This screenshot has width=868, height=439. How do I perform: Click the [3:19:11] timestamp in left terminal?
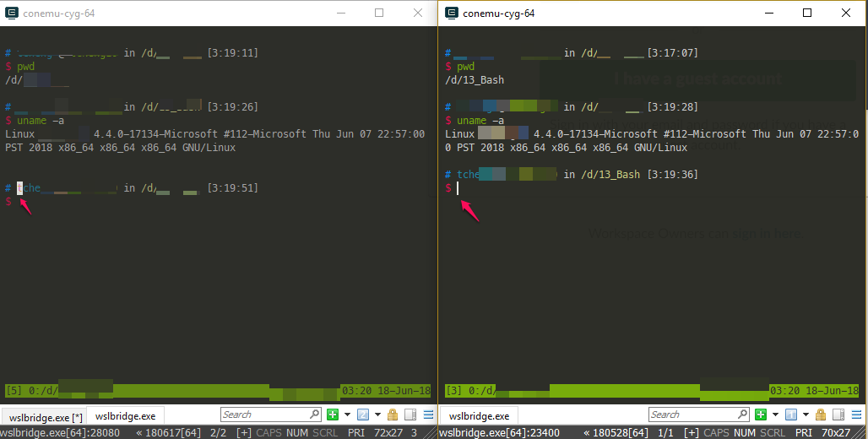pos(232,53)
